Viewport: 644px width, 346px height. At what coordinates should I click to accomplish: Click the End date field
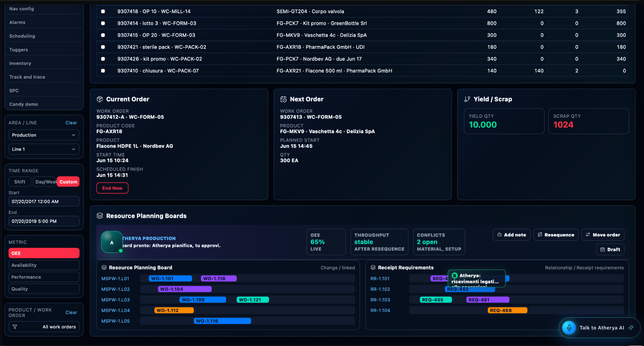pyautogui.click(x=44, y=221)
